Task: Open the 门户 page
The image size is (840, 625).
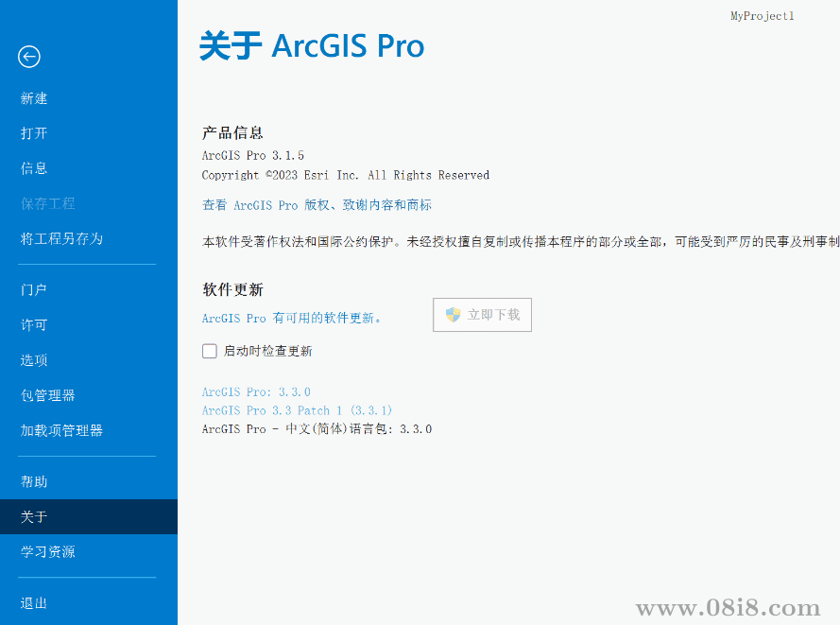Action: click(x=34, y=289)
